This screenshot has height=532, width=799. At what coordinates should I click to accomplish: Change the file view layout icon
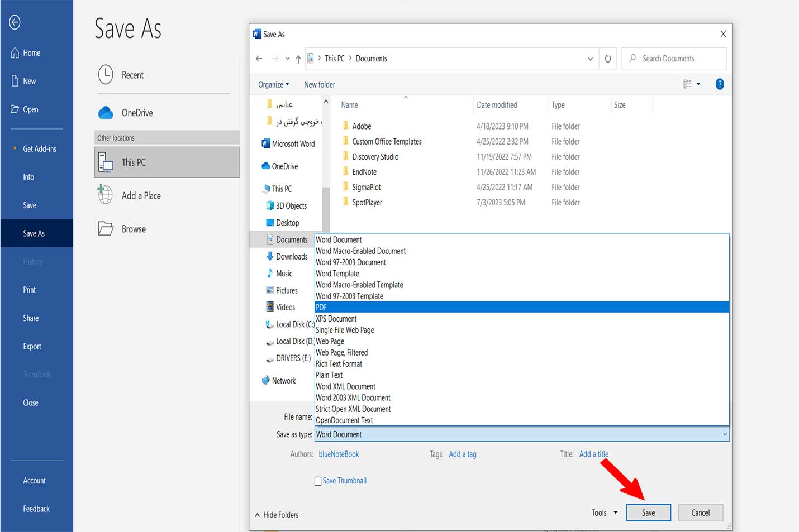[687, 84]
